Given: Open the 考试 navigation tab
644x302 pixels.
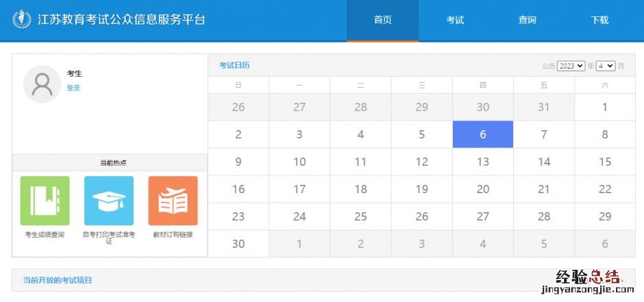Looking at the screenshot, I should pos(455,21).
